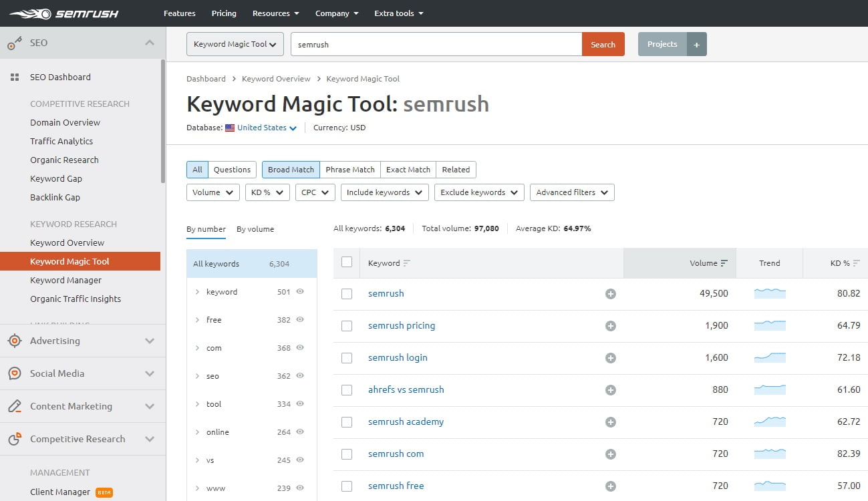Add 'semrush pricing' with plus icon
This screenshot has width=868, height=501.
point(610,326)
